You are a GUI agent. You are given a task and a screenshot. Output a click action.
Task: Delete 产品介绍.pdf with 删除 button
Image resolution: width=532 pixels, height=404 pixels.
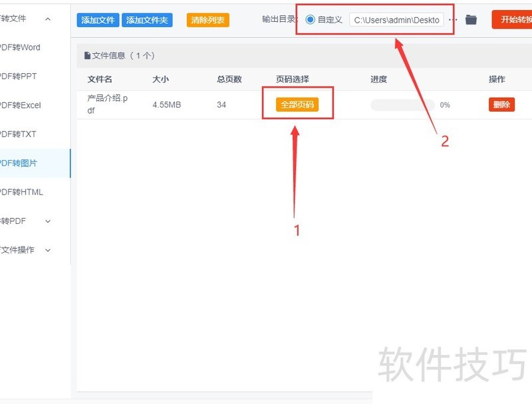click(501, 104)
